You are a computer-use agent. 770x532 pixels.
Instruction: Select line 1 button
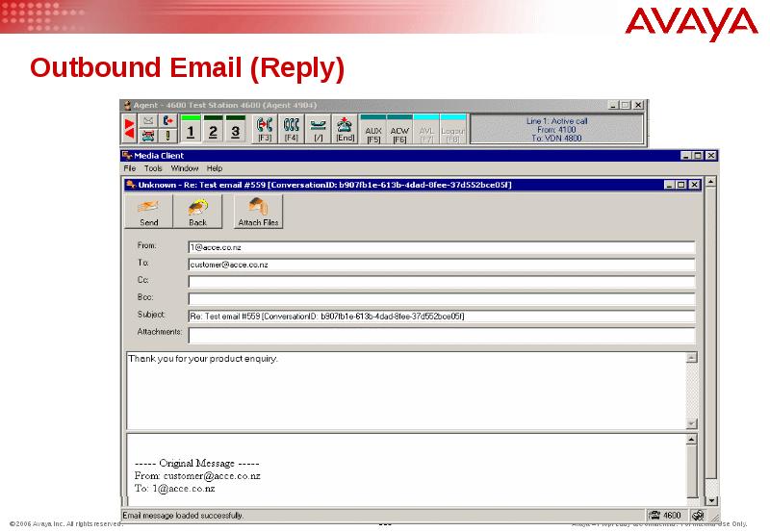pyautogui.click(x=191, y=131)
